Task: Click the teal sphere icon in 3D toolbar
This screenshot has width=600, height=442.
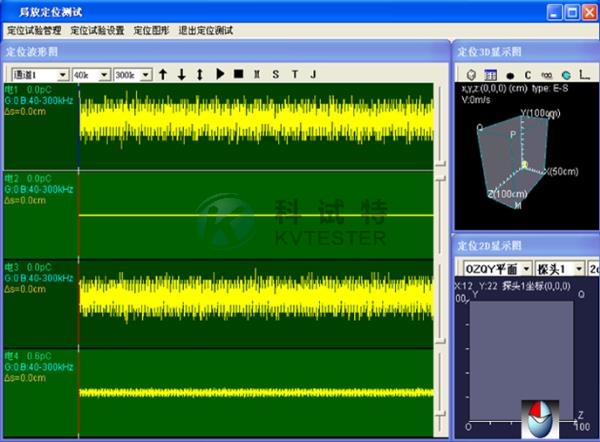Action: (565, 74)
